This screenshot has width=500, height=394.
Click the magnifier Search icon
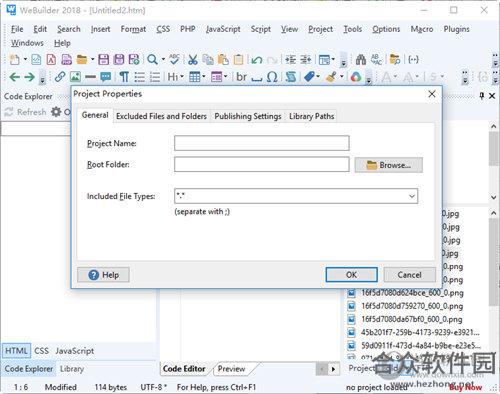pyautogui.click(x=152, y=60)
